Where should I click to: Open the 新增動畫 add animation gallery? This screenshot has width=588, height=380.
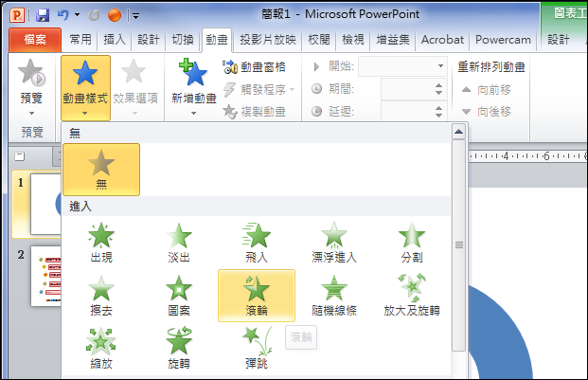194,87
